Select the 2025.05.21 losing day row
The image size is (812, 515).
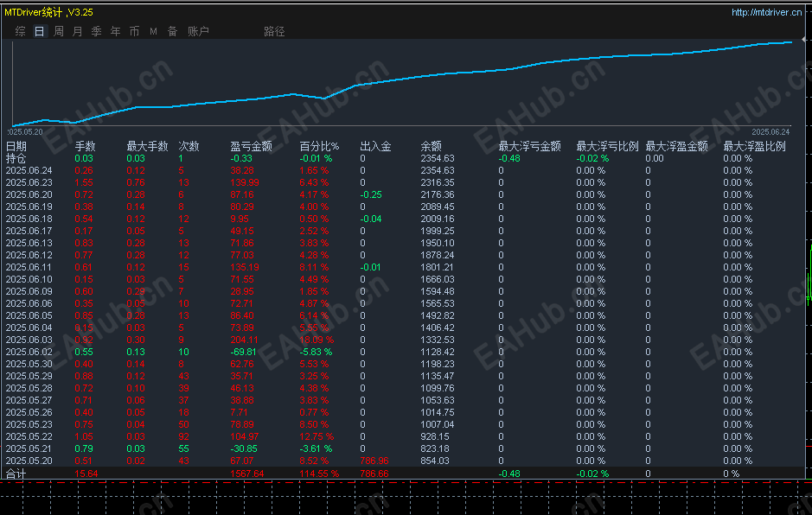[x=404, y=448]
